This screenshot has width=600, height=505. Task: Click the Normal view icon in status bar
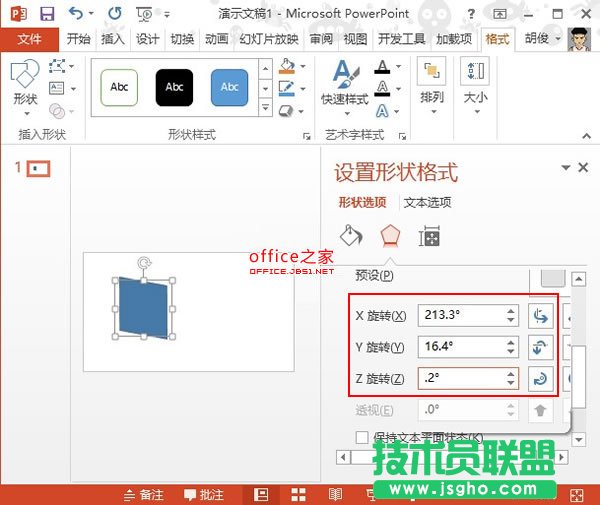[261, 495]
